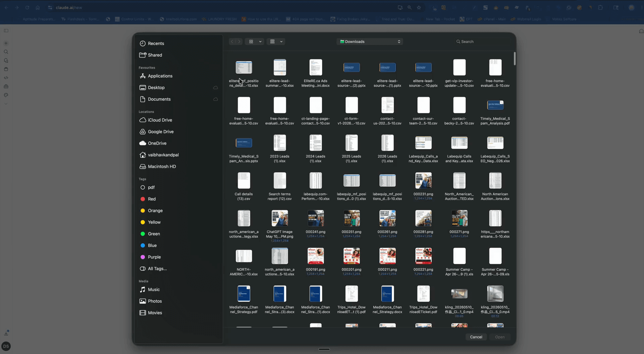Screen dimensions: 644x354
Task: Click the file list vertical scrollbar
Action: click(514, 59)
